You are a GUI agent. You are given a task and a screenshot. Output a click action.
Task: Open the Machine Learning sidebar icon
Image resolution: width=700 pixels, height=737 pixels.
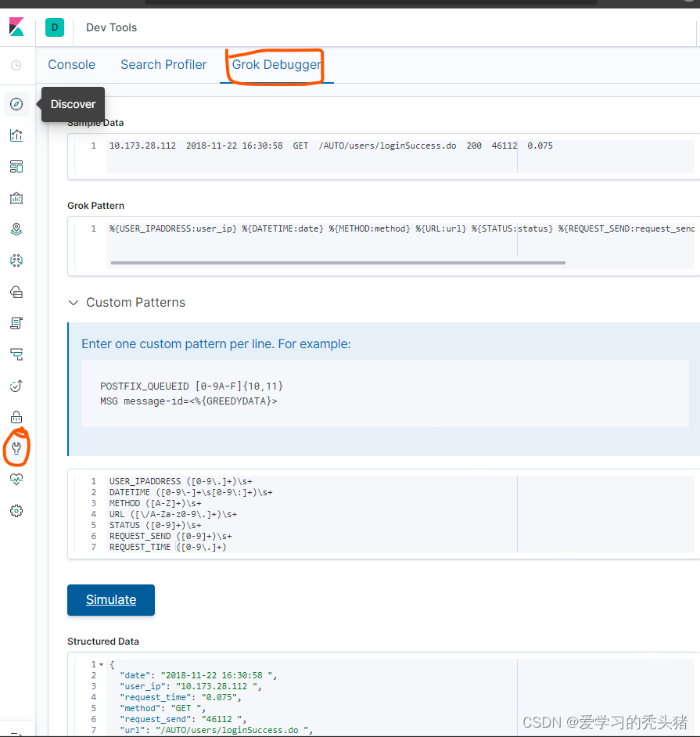click(16, 261)
